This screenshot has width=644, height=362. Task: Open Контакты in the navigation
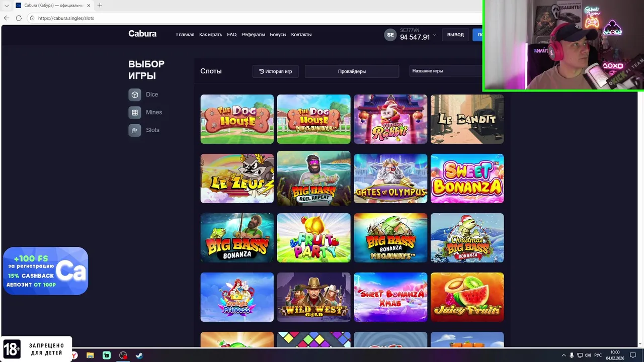point(301,35)
